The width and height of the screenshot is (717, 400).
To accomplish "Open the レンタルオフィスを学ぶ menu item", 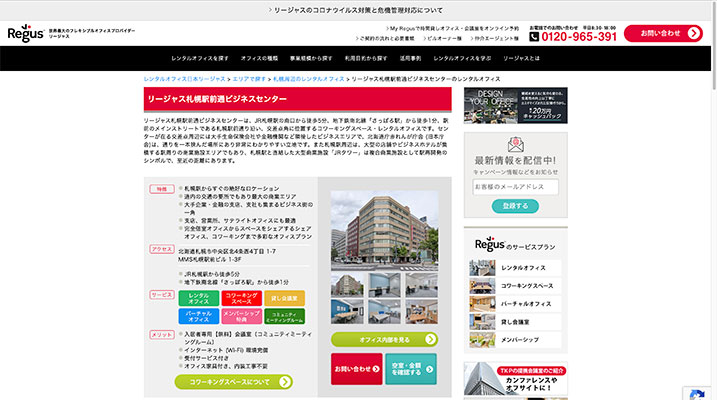I will (462, 59).
